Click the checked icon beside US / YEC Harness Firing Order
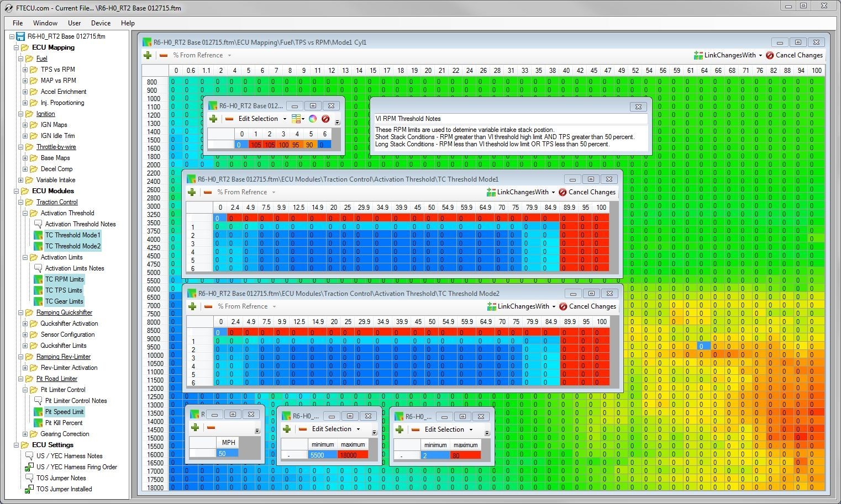Image resolution: width=841 pixels, height=504 pixels. click(29, 467)
